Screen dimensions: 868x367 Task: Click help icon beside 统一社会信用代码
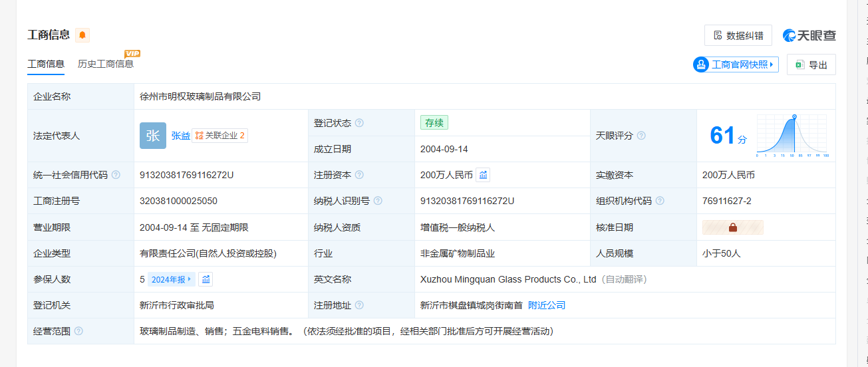point(116,175)
